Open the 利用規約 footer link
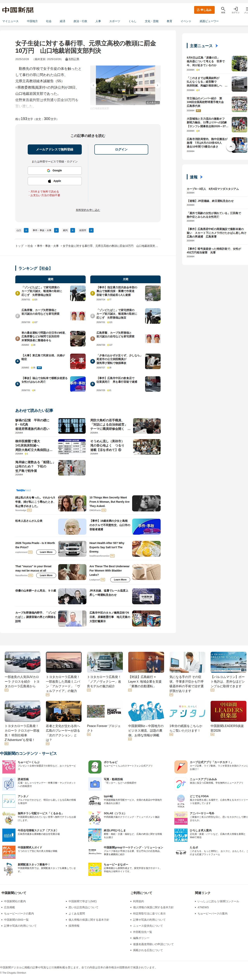This screenshot has width=248, height=980. click(x=139, y=902)
